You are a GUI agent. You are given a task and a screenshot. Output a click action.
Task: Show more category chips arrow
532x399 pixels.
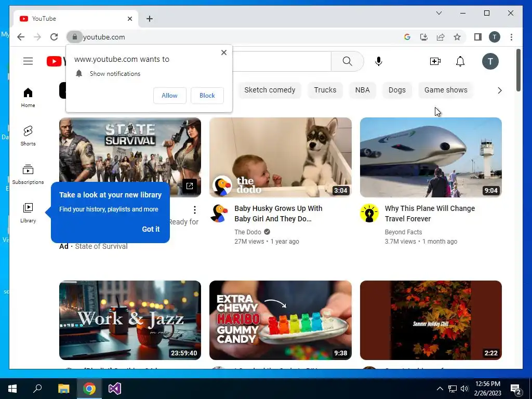pyautogui.click(x=499, y=90)
